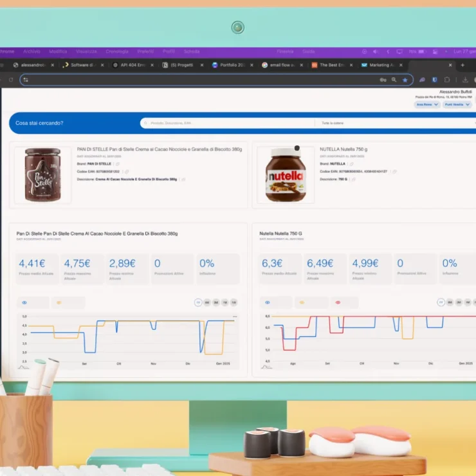The image size is (476, 476).
Task: Select 1Y range on Pan di Stelle chart
Action: (x=197, y=302)
